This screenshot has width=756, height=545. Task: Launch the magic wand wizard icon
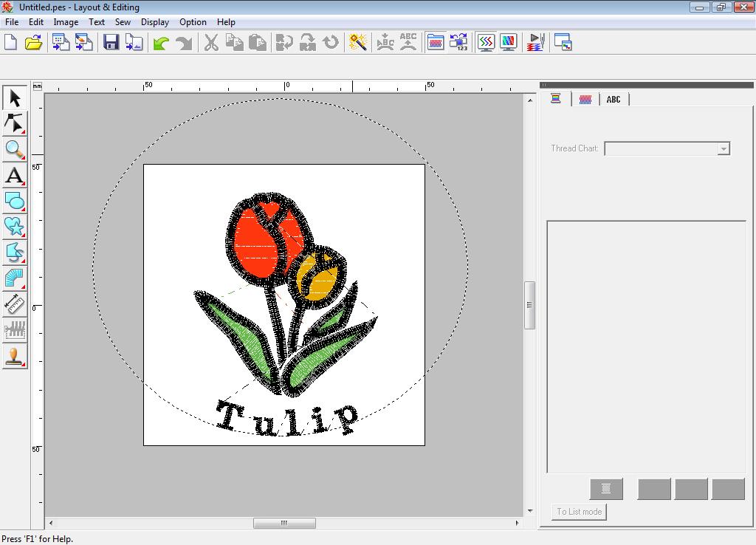tap(358, 42)
